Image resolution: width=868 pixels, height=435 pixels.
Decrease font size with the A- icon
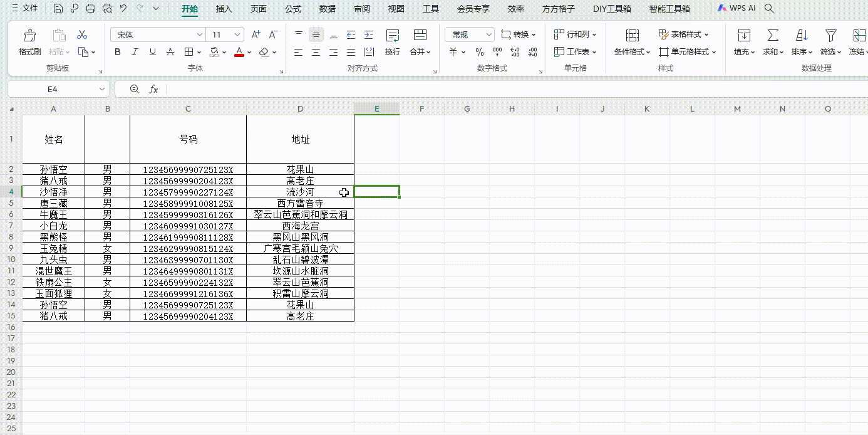(x=273, y=34)
